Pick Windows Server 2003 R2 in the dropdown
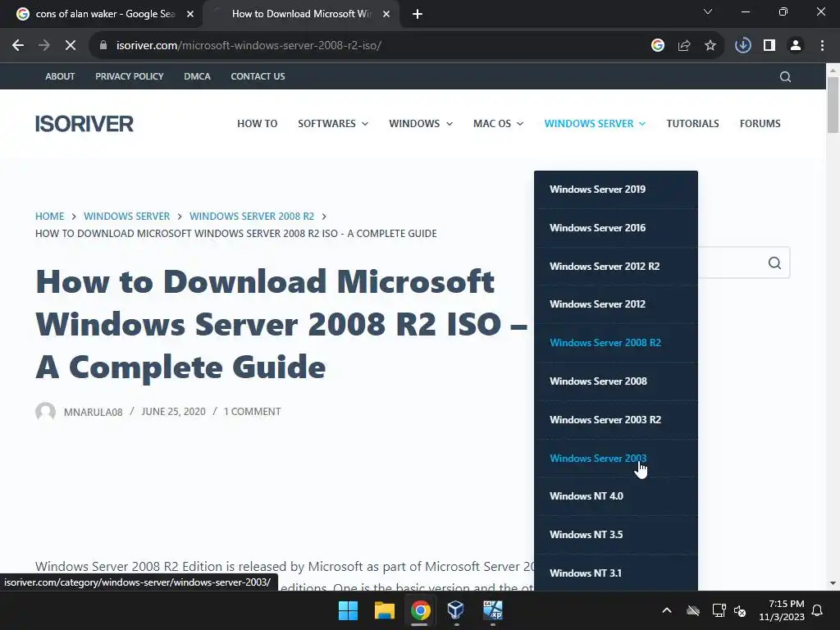The height and width of the screenshot is (630, 840). [616, 420]
